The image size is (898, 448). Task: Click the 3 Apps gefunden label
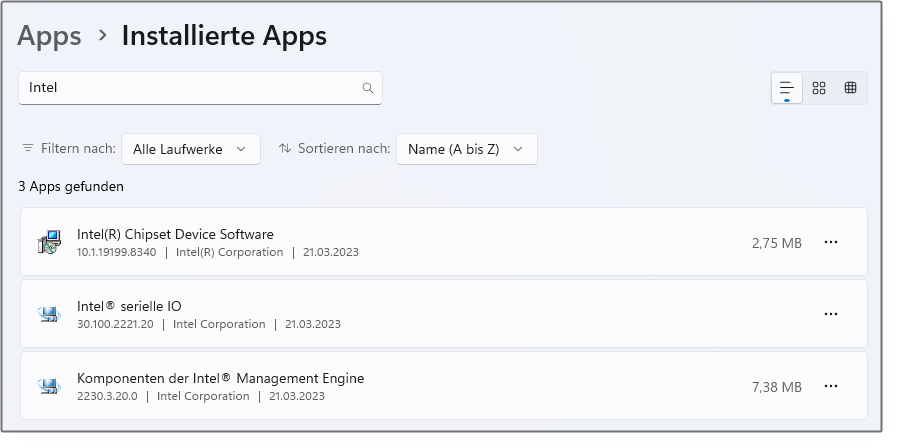coord(71,187)
